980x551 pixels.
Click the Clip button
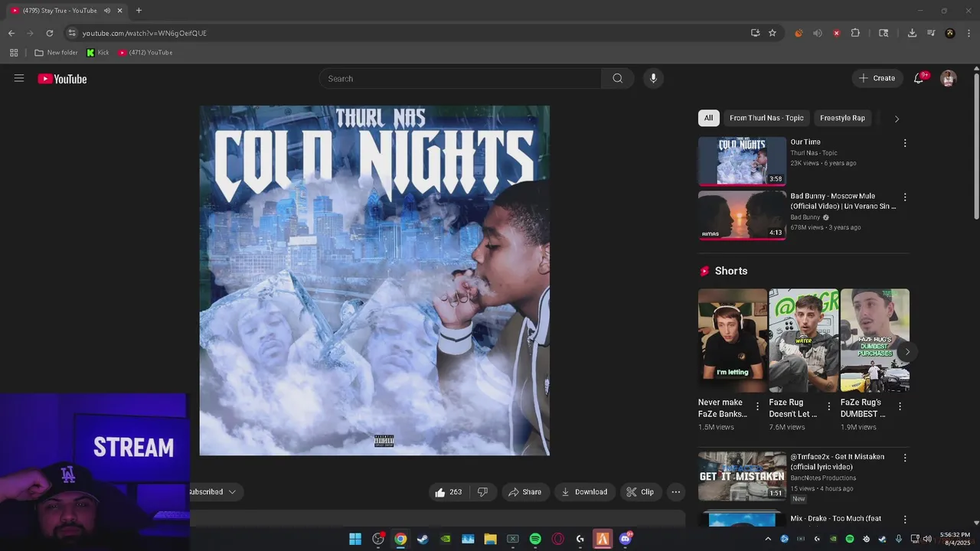pyautogui.click(x=640, y=492)
